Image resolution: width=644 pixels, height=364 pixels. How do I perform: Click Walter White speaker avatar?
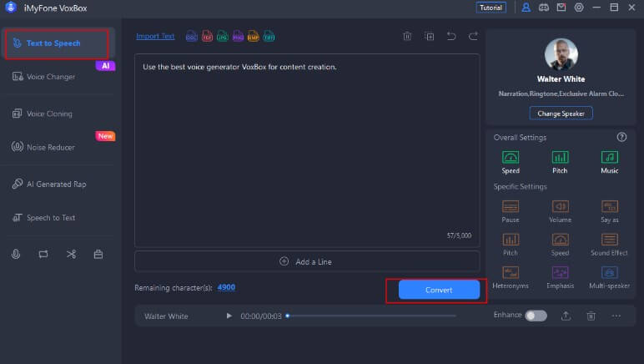(561, 54)
